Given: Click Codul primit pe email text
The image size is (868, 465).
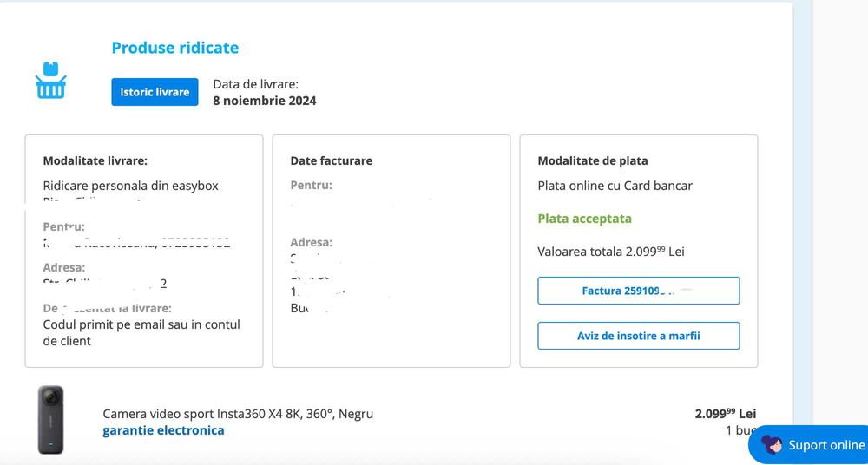Looking at the screenshot, I should click(141, 332).
